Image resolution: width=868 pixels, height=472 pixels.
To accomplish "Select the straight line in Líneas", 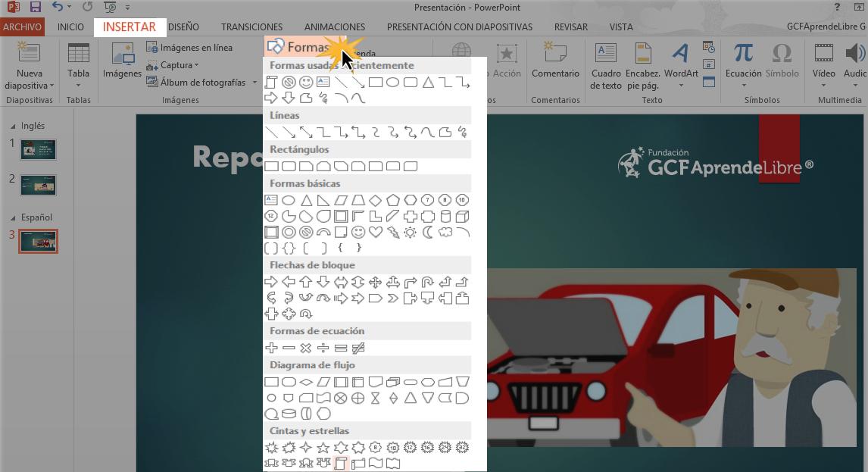I will pyautogui.click(x=271, y=133).
